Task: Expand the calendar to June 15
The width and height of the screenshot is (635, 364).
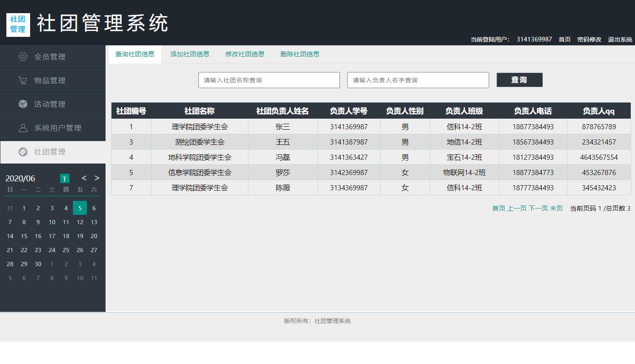Action: point(24,236)
